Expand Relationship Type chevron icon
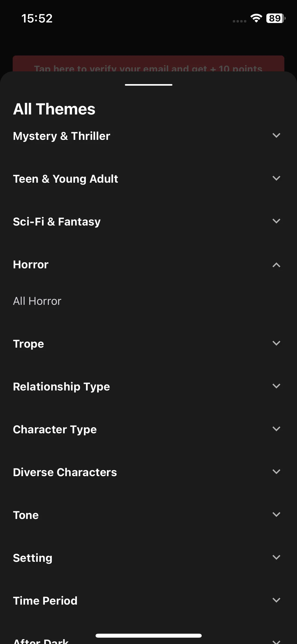The image size is (297, 644). 276,386
